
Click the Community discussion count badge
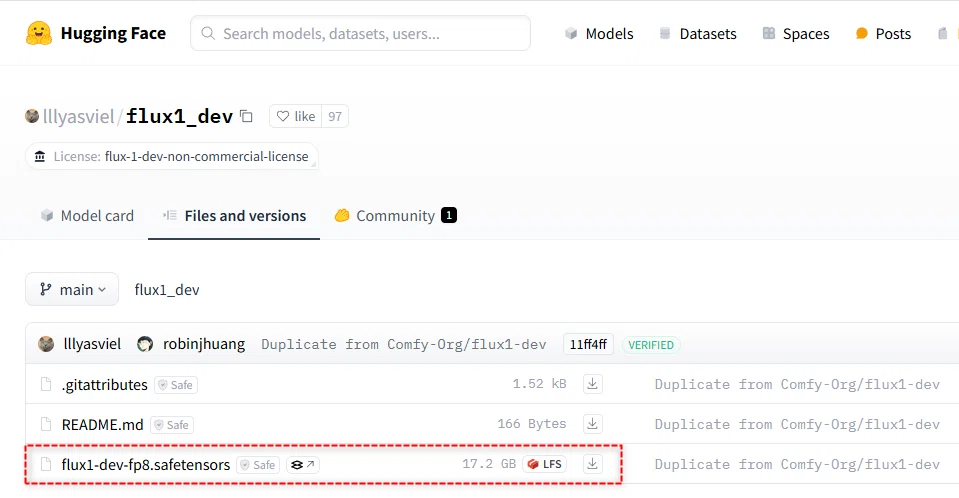point(449,215)
